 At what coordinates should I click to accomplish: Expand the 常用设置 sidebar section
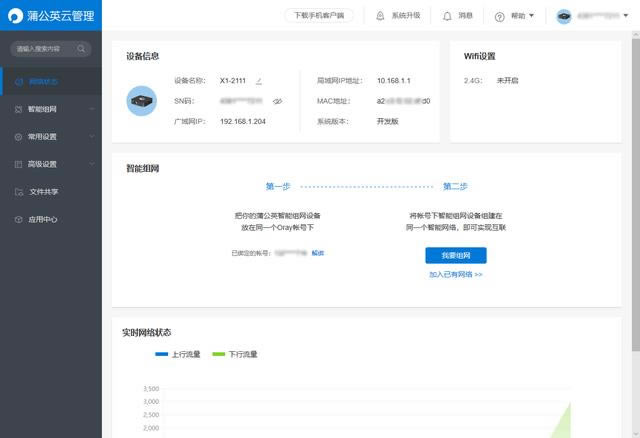(x=50, y=136)
